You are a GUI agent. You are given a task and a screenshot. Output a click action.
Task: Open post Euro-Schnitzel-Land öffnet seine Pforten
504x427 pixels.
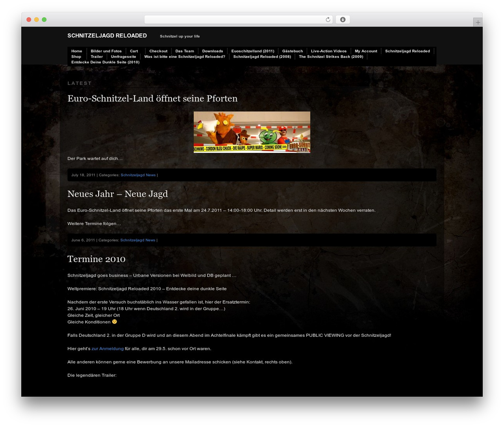tap(152, 98)
